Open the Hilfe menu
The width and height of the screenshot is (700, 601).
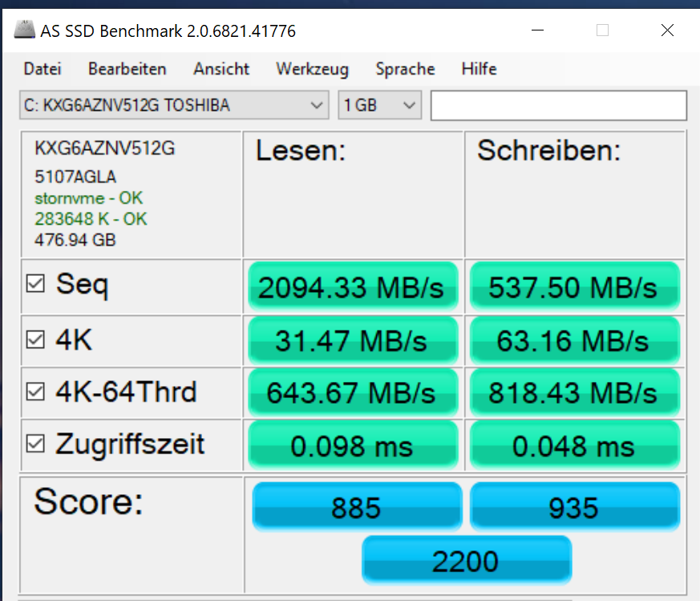479,69
